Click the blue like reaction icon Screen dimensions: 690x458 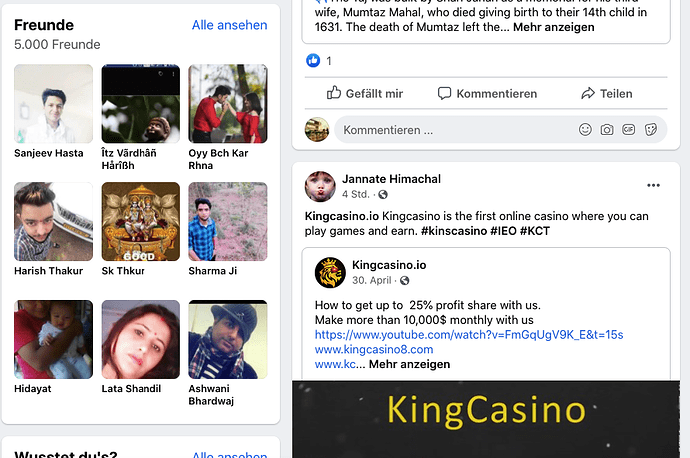tap(313, 61)
